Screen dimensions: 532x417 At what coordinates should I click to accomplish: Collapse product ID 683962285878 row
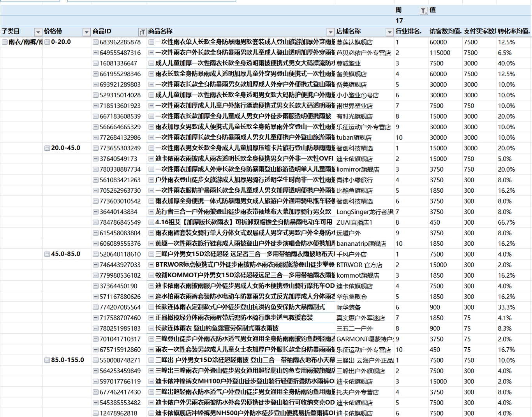click(x=95, y=42)
